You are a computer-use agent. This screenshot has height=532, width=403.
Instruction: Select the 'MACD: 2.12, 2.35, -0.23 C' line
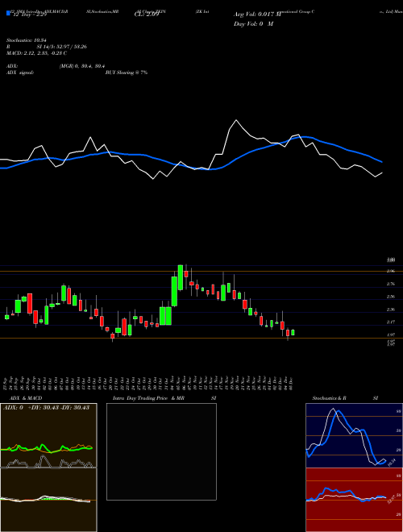tap(36, 53)
